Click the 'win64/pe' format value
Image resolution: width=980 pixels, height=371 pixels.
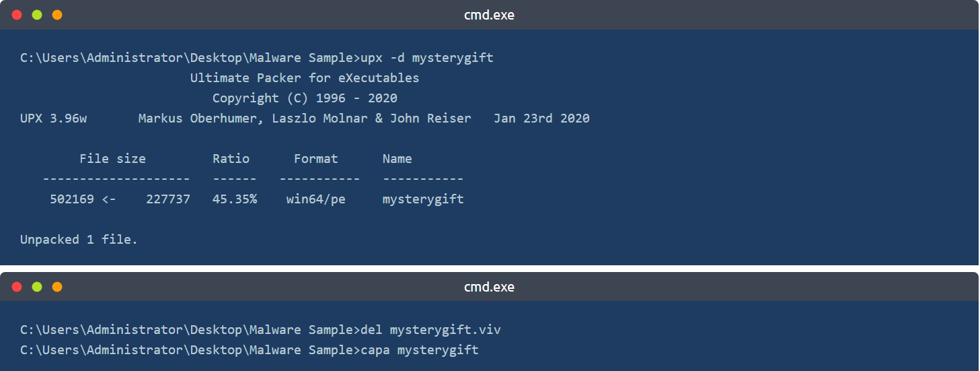pyautogui.click(x=315, y=199)
